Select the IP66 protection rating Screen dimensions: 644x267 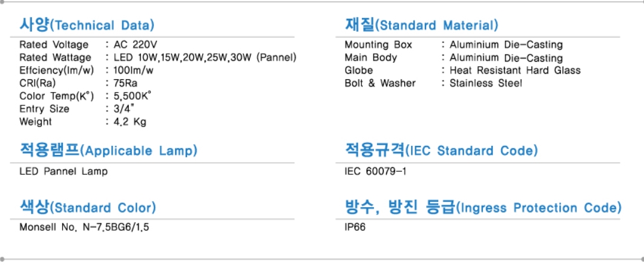click(x=355, y=227)
